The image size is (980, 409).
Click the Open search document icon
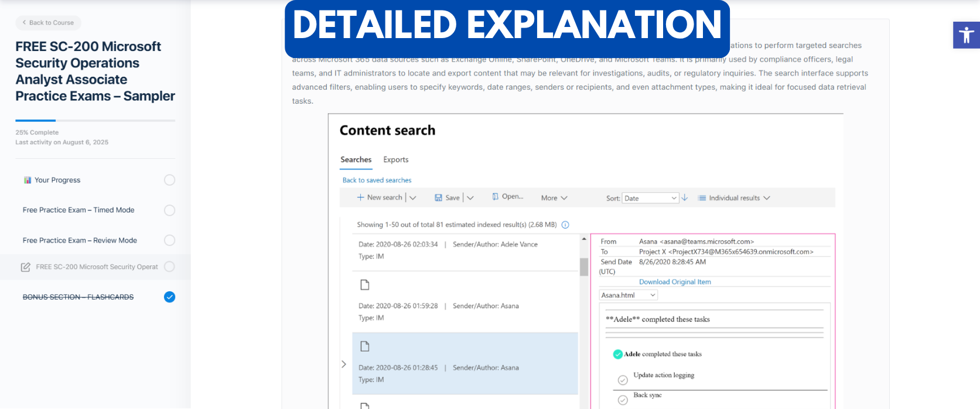click(496, 197)
